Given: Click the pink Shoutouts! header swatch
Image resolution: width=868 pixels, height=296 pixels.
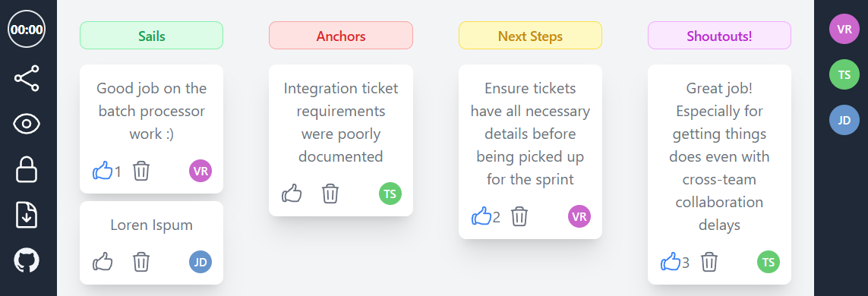Looking at the screenshot, I should (720, 36).
